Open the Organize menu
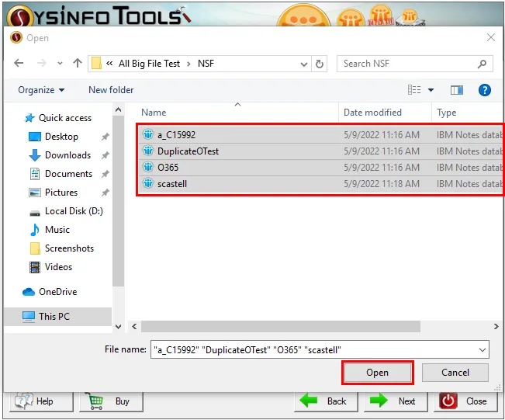This screenshot has height=420, width=505. pyautogui.click(x=41, y=90)
